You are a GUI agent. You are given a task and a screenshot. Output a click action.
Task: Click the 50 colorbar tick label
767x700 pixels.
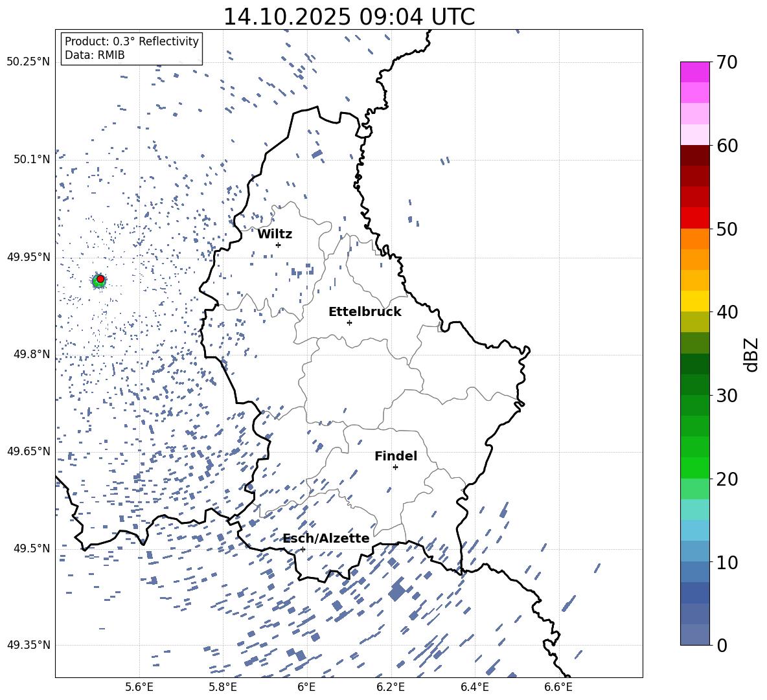tap(727, 229)
